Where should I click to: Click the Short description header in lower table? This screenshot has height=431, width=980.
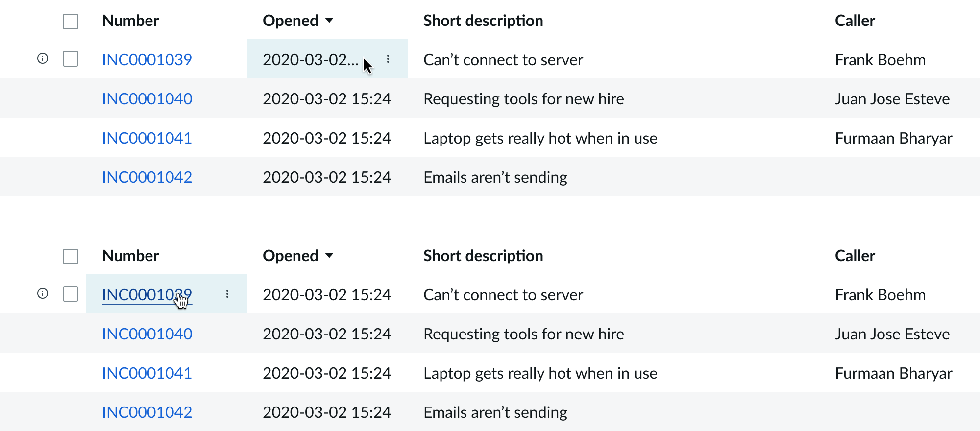click(x=483, y=256)
